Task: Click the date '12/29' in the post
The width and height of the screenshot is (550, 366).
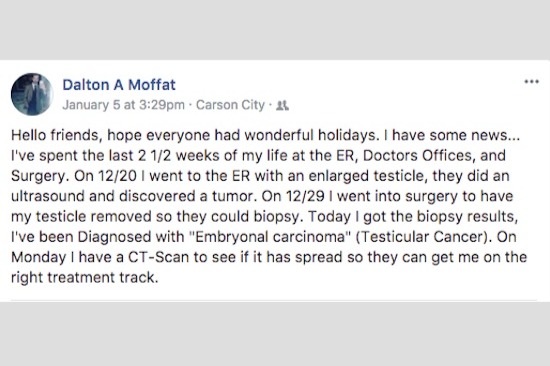Action: [x=305, y=197]
